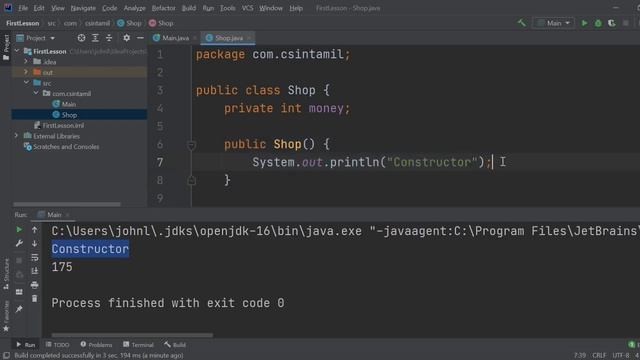Open the Window menu
Screen dimensions: 640x360
pos(271,8)
